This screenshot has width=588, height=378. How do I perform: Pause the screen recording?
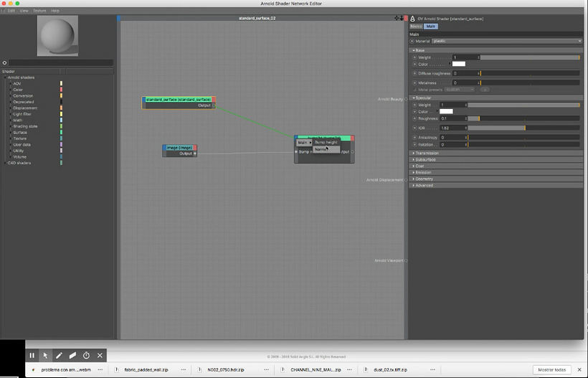pyautogui.click(x=32, y=355)
